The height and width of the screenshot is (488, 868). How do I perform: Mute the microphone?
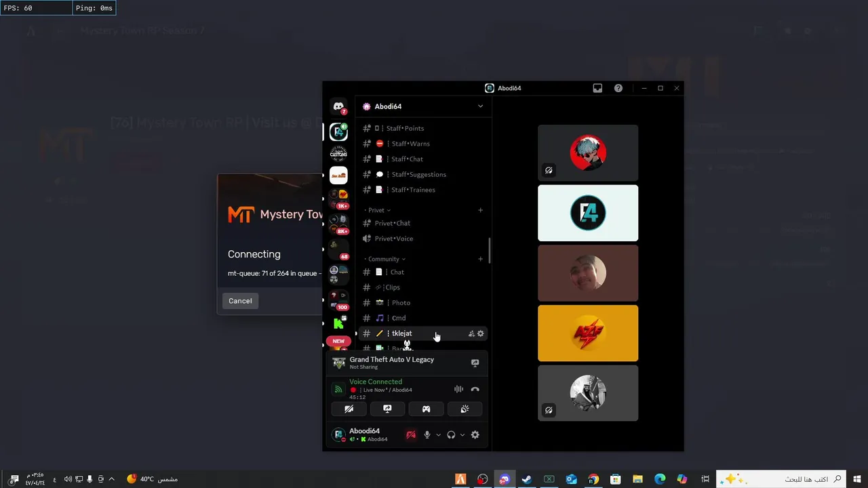[x=427, y=434]
